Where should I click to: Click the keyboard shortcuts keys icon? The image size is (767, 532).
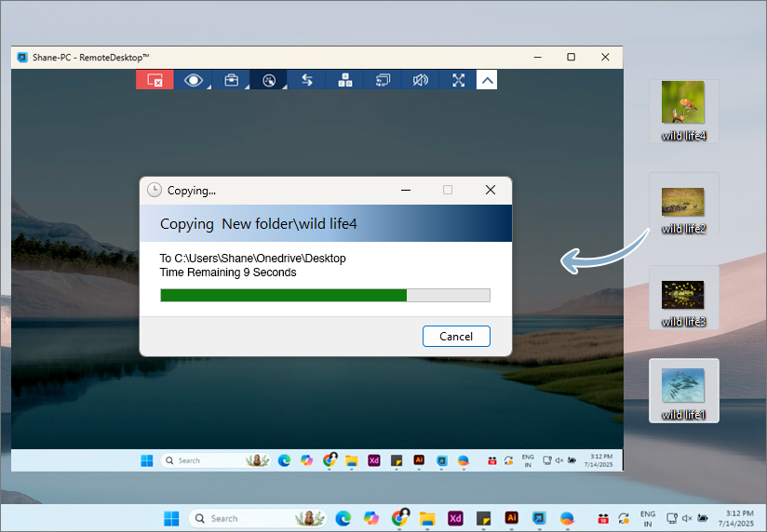[x=344, y=80]
